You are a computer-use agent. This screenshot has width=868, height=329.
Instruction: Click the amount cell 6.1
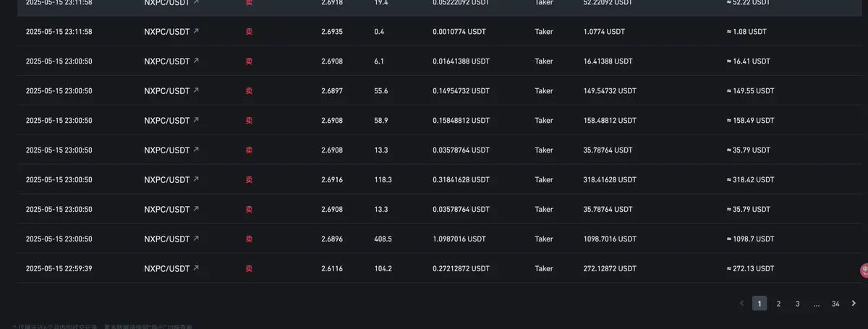379,61
